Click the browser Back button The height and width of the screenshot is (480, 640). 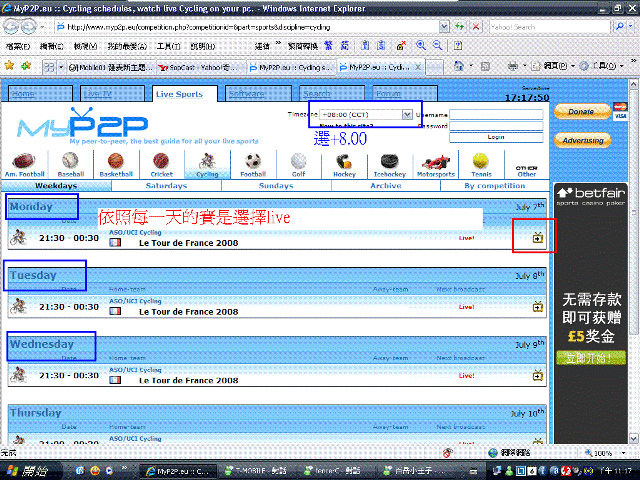click(11, 27)
